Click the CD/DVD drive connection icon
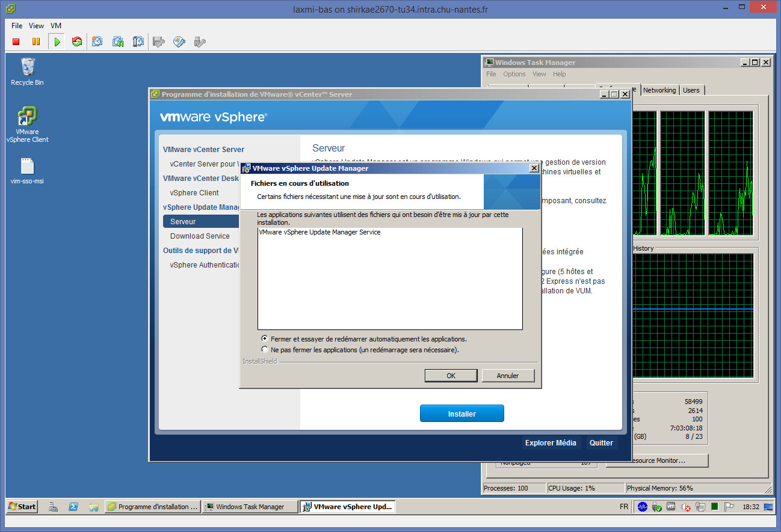 pos(179,41)
